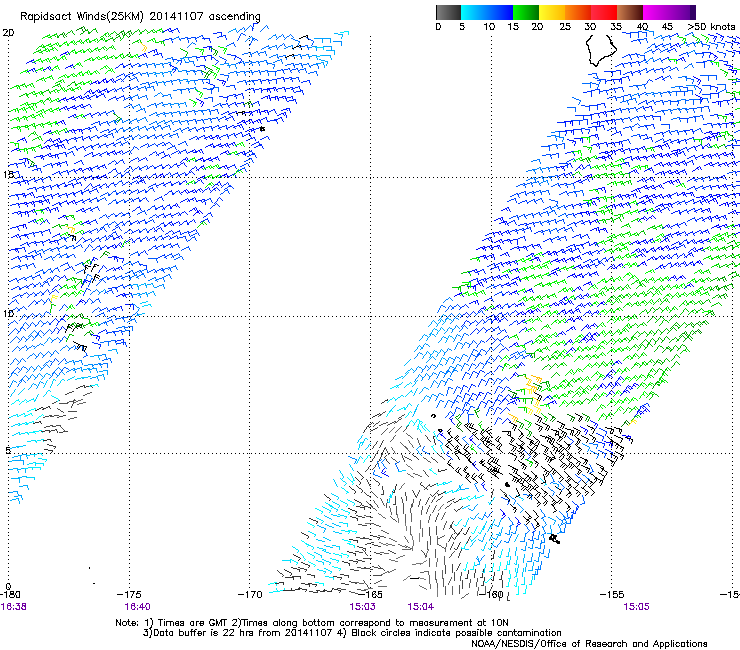Click the purple time stamp '15:05'
This screenshot has width=740, height=650.
[636, 607]
